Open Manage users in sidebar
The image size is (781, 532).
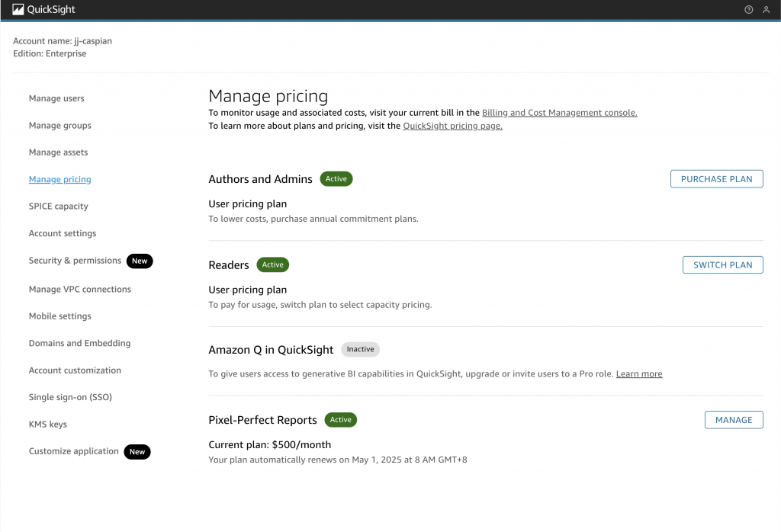pos(56,98)
